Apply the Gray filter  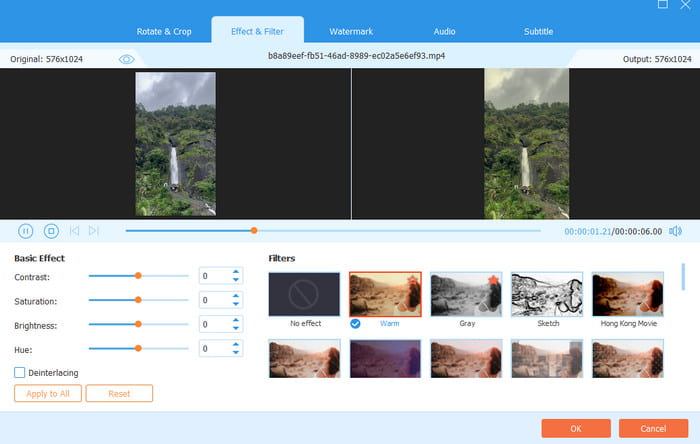pos(466,294)
